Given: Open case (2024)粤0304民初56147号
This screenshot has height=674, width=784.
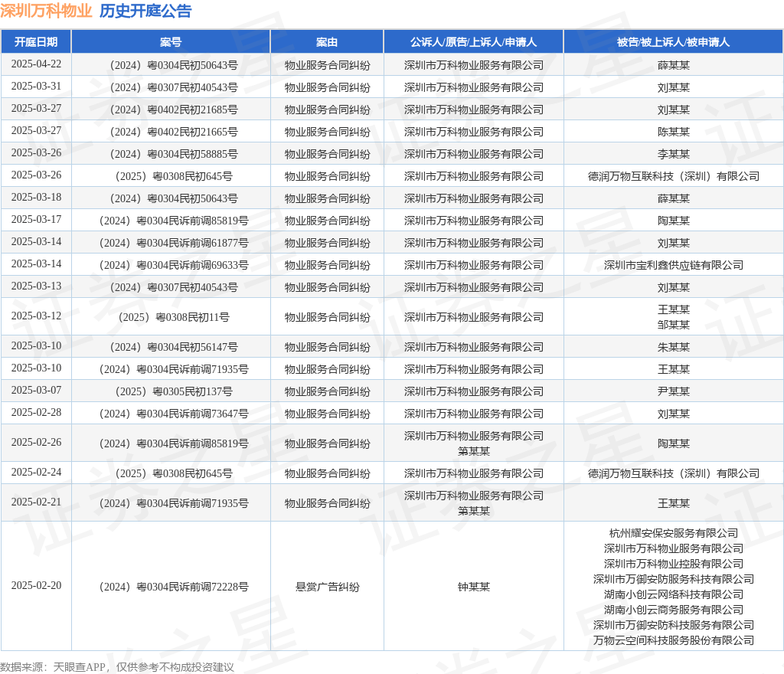Looking at the screenshot, I should [174, 347].
